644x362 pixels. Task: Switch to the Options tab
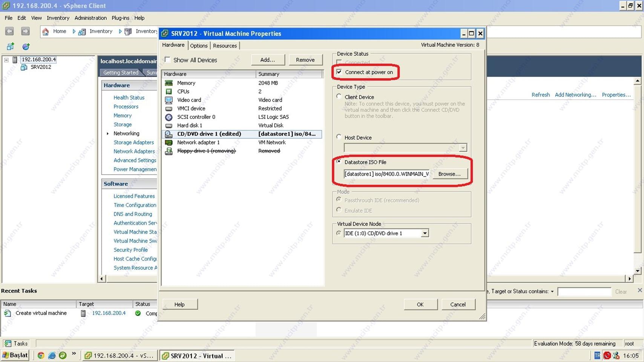tap(199, 46)
